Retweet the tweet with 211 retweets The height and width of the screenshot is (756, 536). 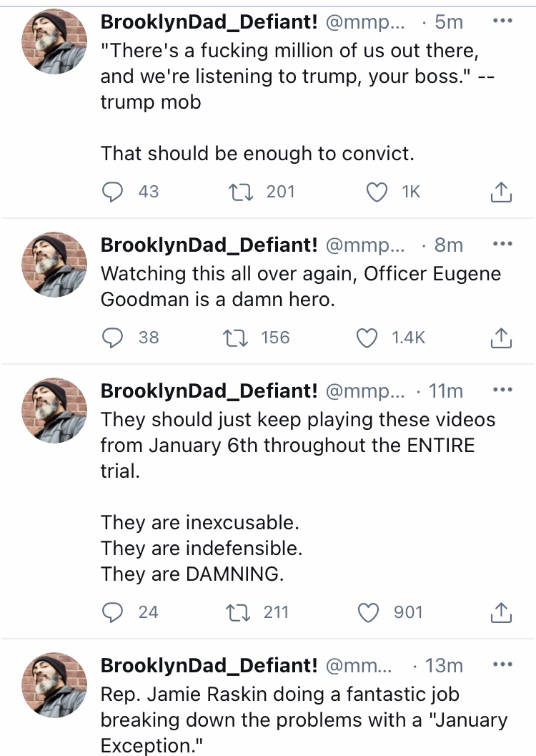pos(237,612)
